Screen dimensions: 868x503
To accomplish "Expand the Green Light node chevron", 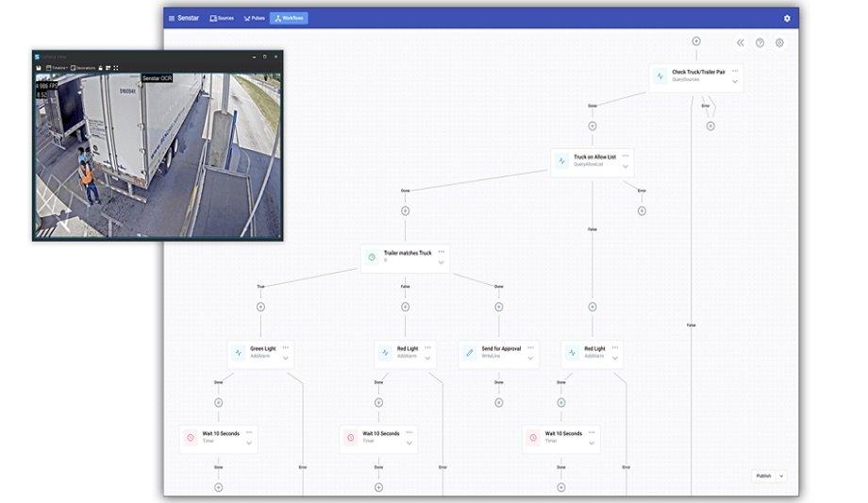I will point(286,359).
